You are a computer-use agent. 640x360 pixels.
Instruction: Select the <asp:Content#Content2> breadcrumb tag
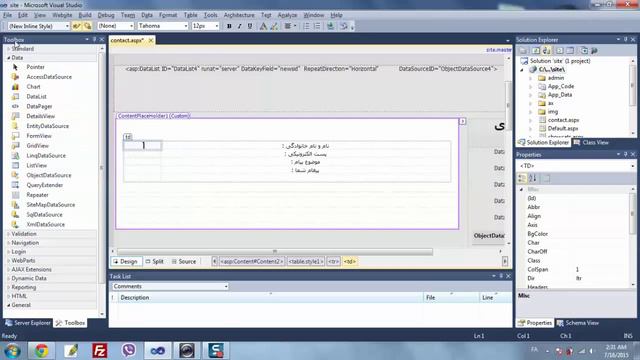[x=251, y=262]
